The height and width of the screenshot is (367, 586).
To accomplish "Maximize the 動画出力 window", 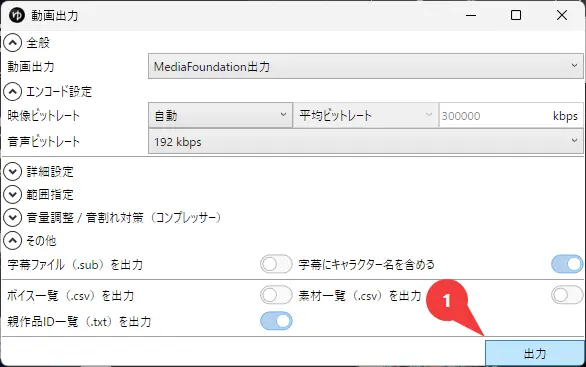I will pos(516,15).
